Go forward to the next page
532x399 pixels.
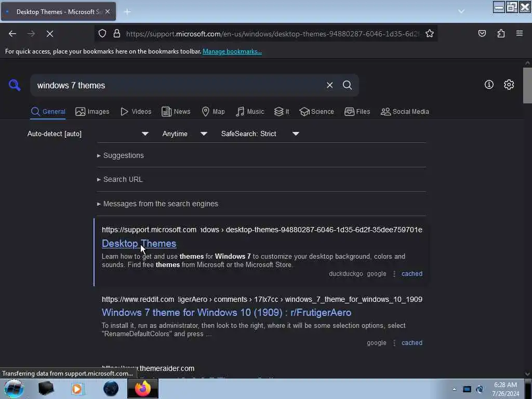pyautogui.click(x=31, y=34)
